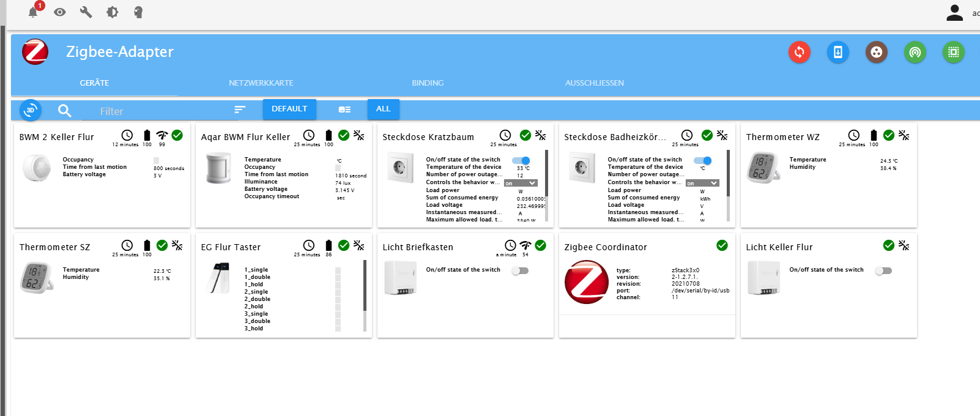980x416 pixels.
Task: Check the BWM 2 Keller Flur occupancy box
Action: (156, 160)
